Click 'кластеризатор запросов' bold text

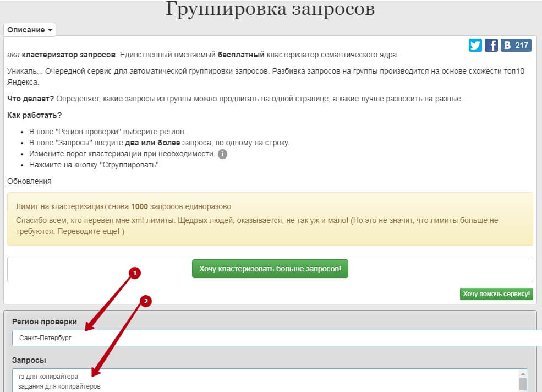coord(68,55)
